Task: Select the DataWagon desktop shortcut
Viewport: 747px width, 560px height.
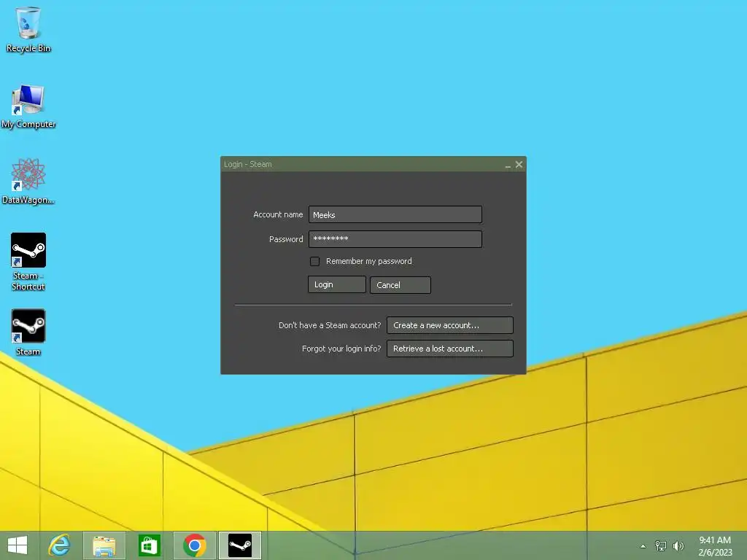Action: (28, 182)
